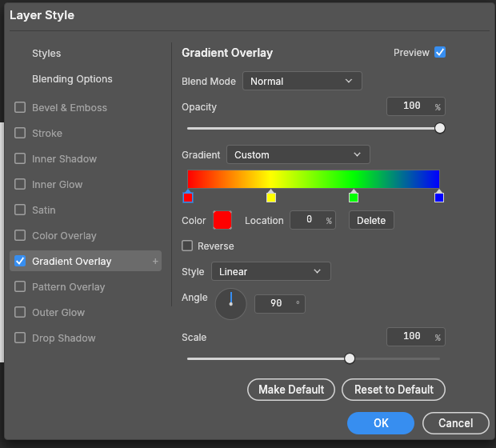The width and height of the screenshot is (496, 448).
Task: Click the Delete color stop button
Action: pos(371,220)
